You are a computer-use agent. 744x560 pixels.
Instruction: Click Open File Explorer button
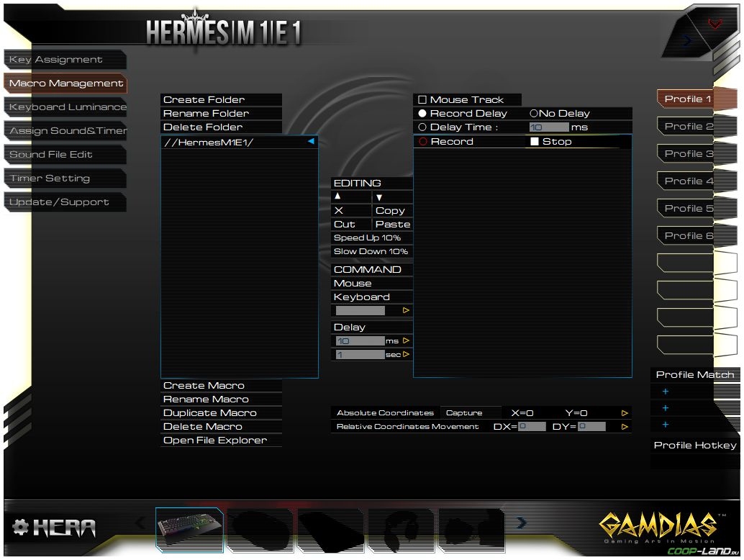(x=221, y=441)
